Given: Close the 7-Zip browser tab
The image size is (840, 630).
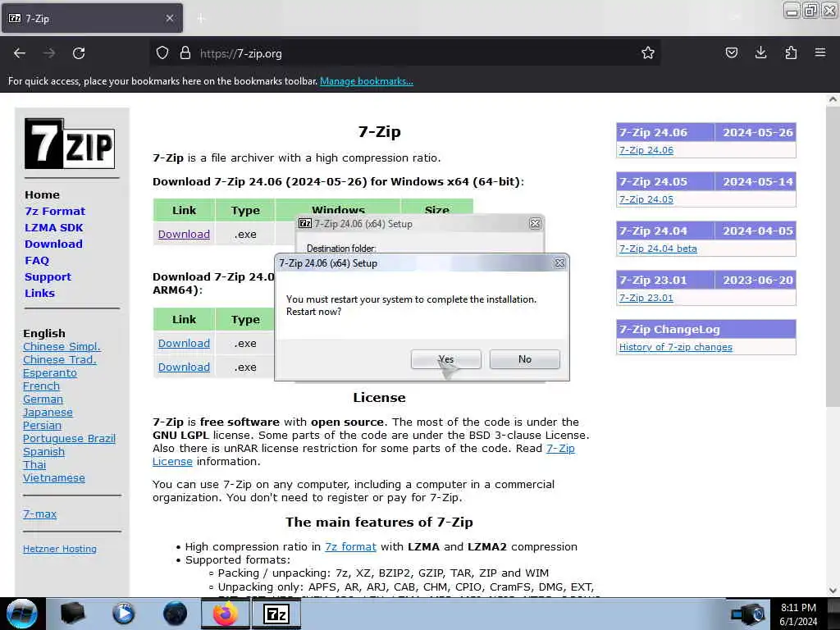Looking at the screenshot, I should point(170,18).
